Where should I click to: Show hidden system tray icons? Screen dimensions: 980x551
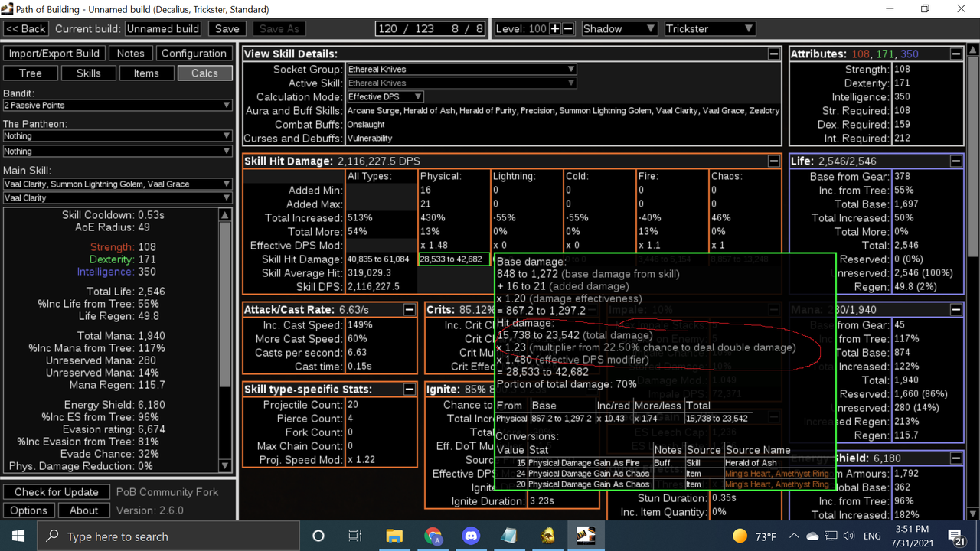pyautogui.click(x=793, y=536)
